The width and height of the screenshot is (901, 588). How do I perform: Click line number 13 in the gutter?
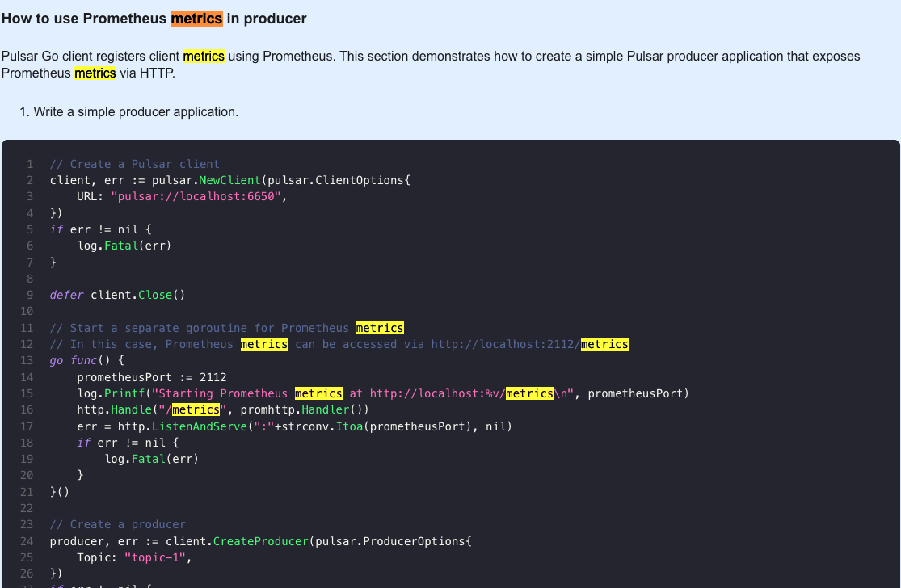(x=27, y=360)
